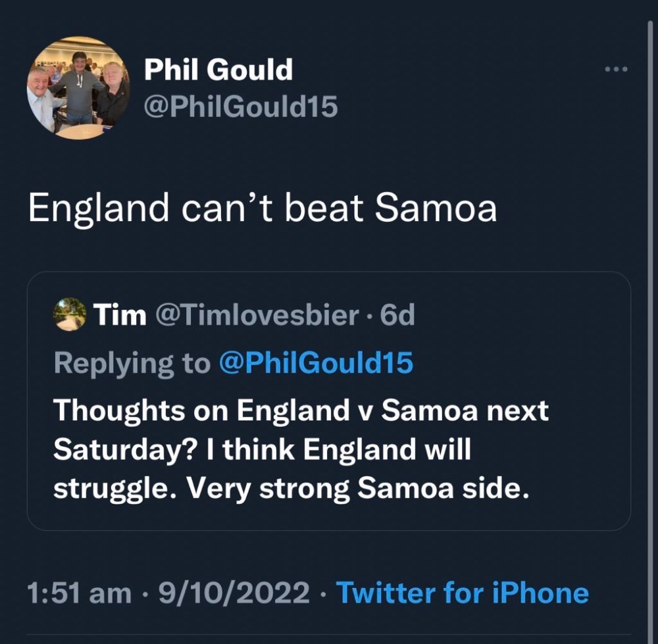Click the divider line below the timestamp
This screenshot has width=658, height=644.
328,634
